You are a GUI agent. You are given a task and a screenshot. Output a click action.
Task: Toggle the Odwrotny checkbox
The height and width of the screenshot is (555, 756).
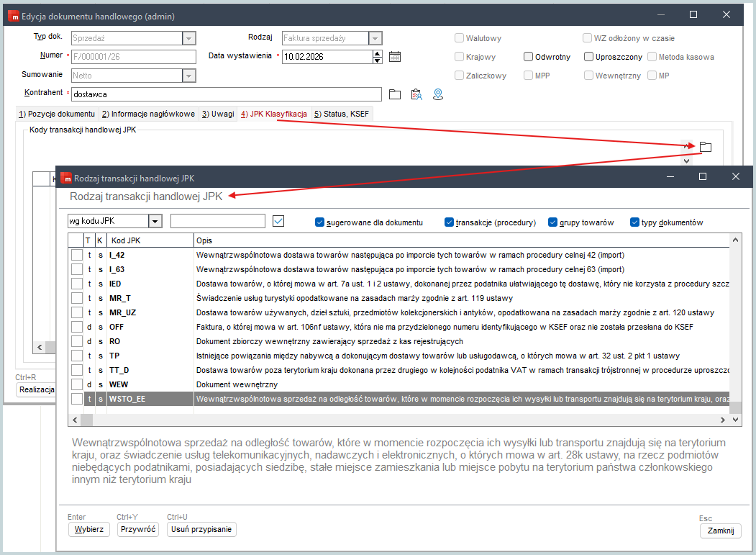pyautogui.click(x=529, y=57)
